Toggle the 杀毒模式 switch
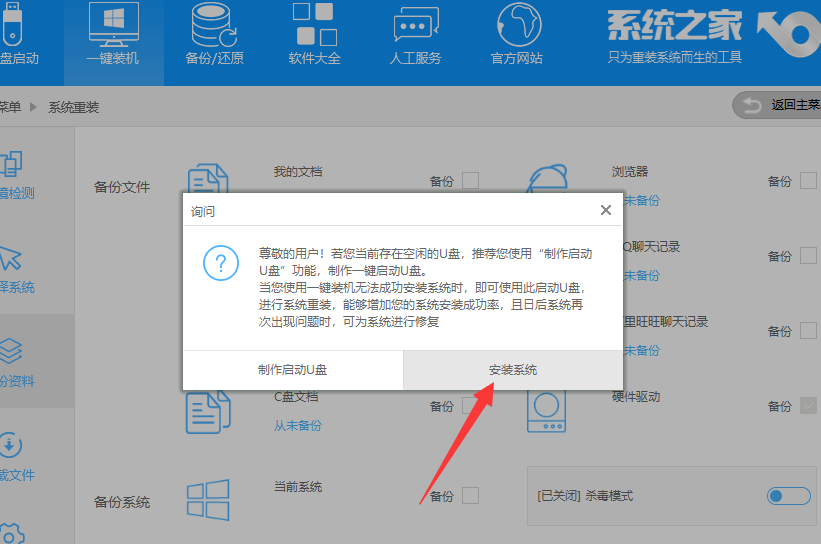This screenshot has width=821, height=544. coord(788,495)
